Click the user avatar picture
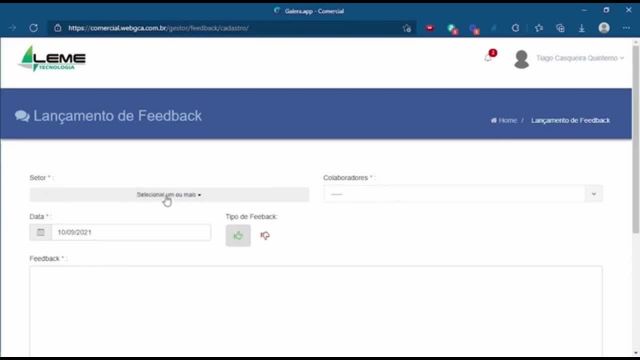This screenshot has width=640, height=360. pyautogui.click(x=521, y=59)
